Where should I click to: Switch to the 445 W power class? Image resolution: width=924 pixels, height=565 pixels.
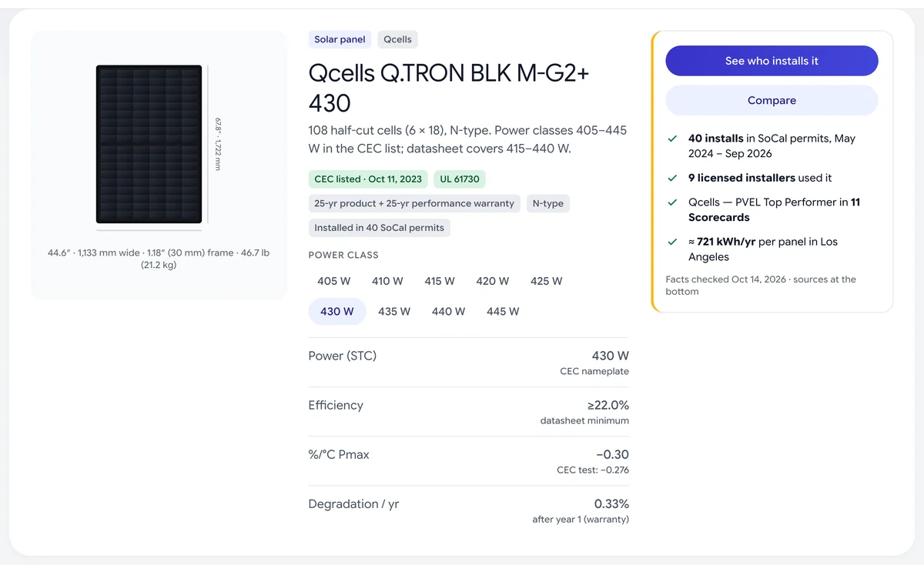pos(503,312)
